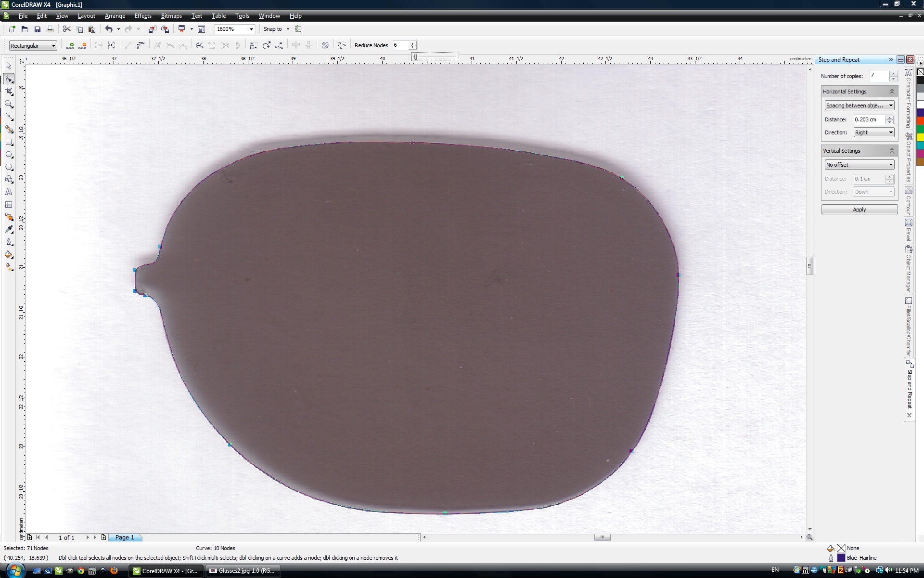Click the horizontal Distance 0.203 cm field

coord(869,119)
